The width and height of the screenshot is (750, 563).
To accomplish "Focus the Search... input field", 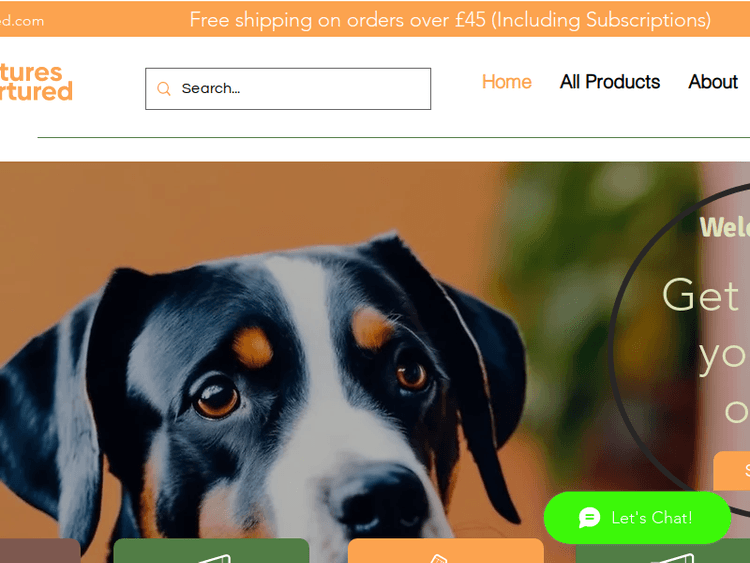I will [x=288, y=88].
